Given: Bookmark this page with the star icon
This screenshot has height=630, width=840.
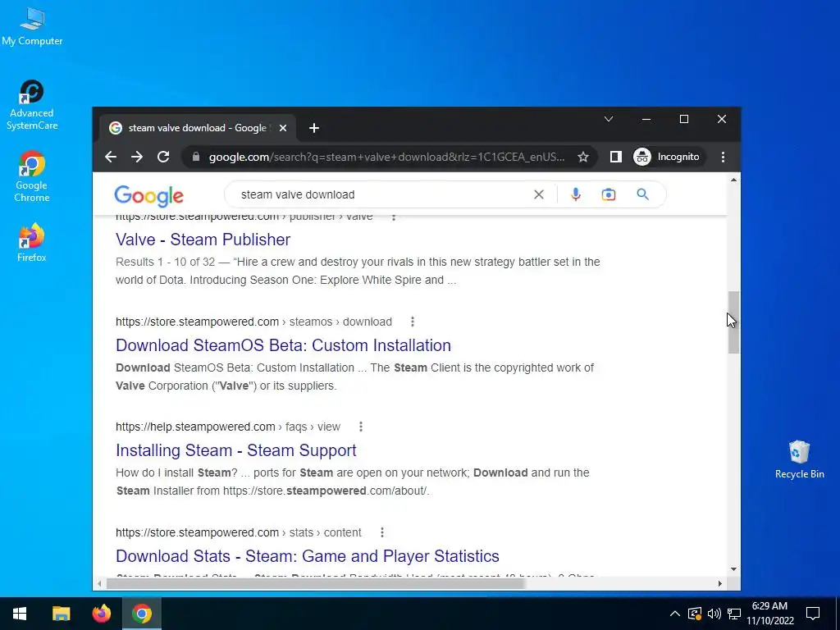Looking at the screenshot, I should (x=583, y=157).
